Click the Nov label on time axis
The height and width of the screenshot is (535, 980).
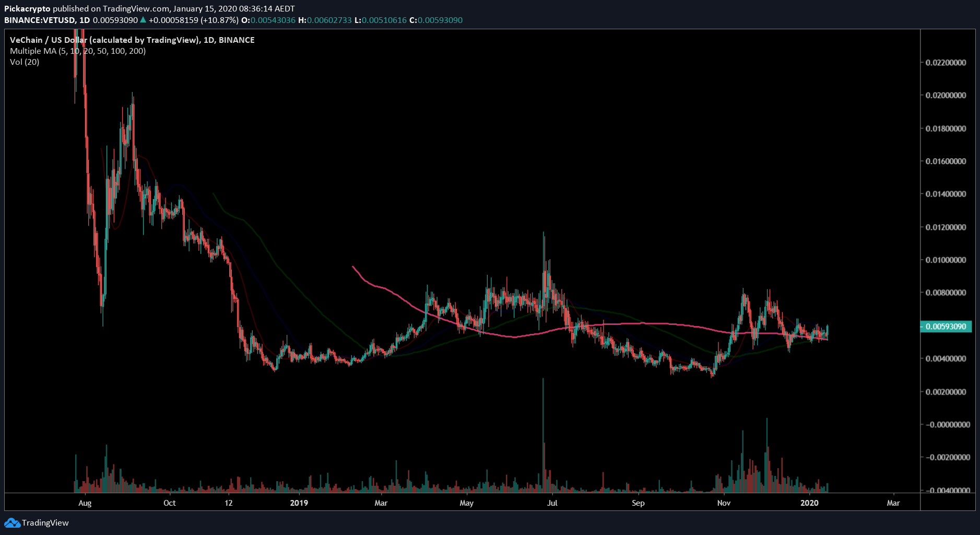point(724,503)
